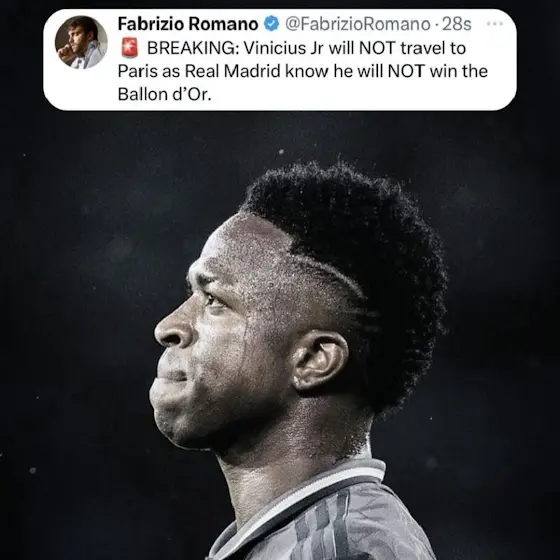Click the Ballon d'Or text
The height and width of the screenshot is (560, 560).
165,94
